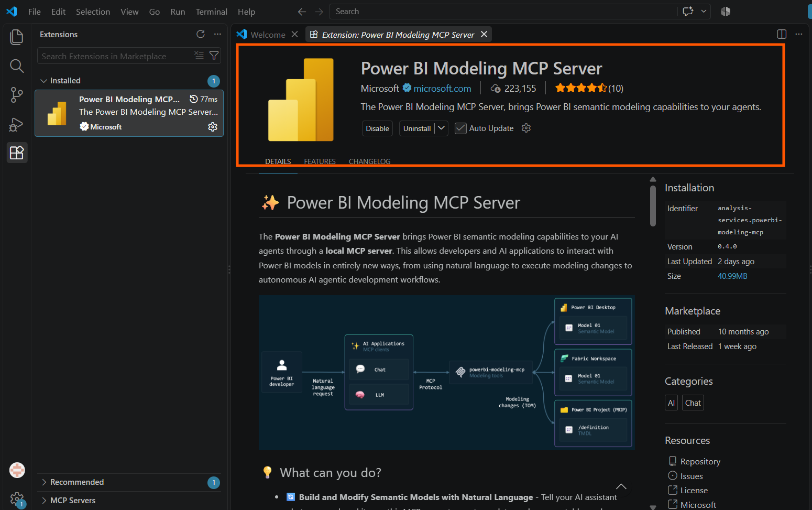Viewport: 812px width, 510px height.
Task: Open manage gear on Power BI list item
Action: (213, 127)
